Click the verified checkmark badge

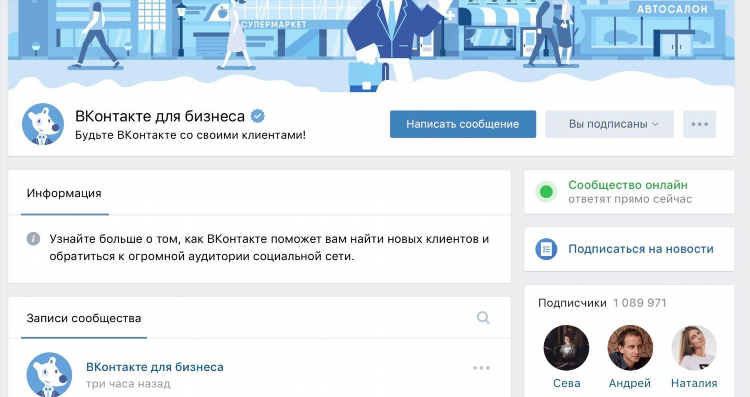(258, 116)
